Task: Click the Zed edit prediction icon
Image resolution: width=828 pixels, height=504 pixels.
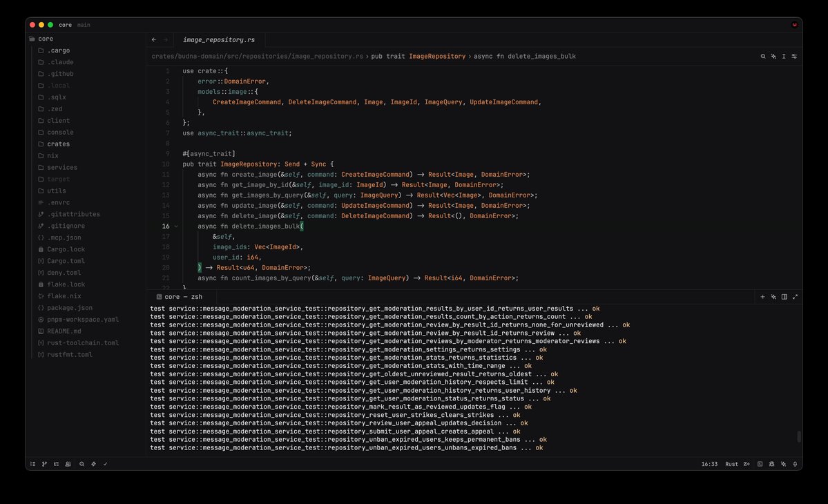Action: click(746, 464)
